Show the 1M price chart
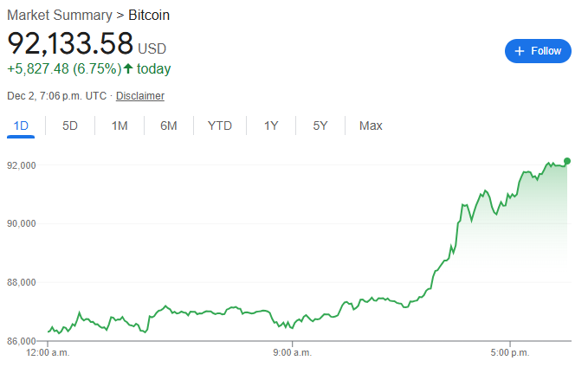The image size is (588, 367). click(x=120, y=126)
